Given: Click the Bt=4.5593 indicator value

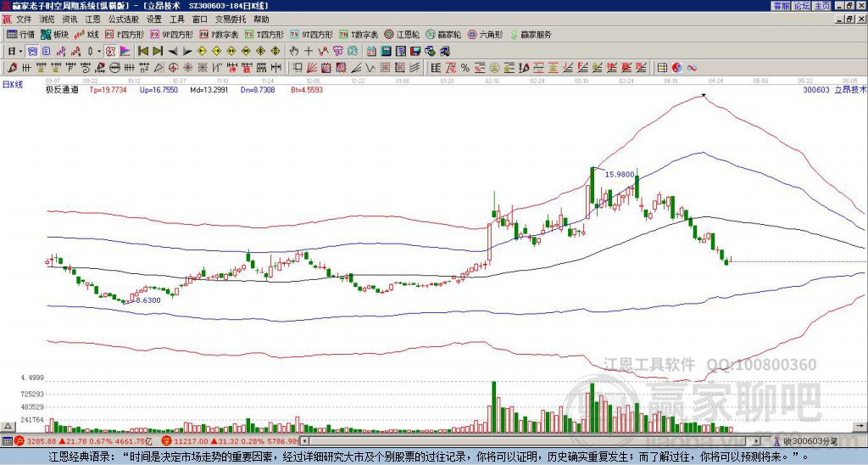Looking at the screenshot, I should click(307, 90).
